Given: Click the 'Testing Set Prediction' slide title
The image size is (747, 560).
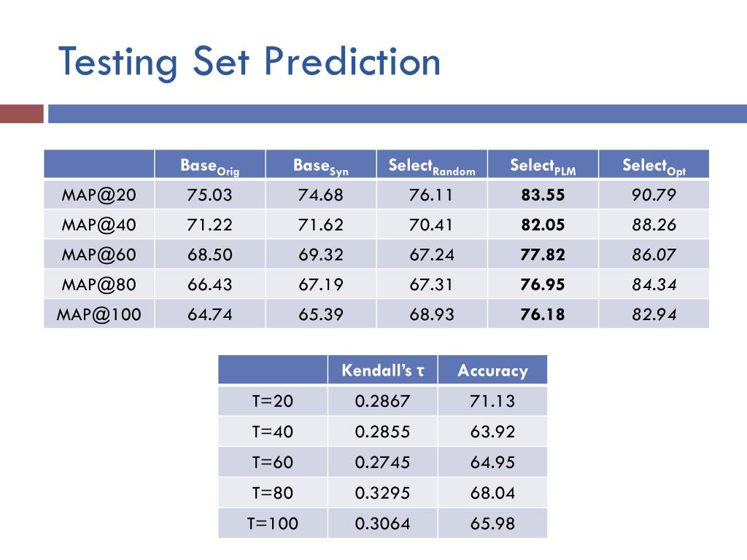Looking at the screenshot, I should point(249,61).
